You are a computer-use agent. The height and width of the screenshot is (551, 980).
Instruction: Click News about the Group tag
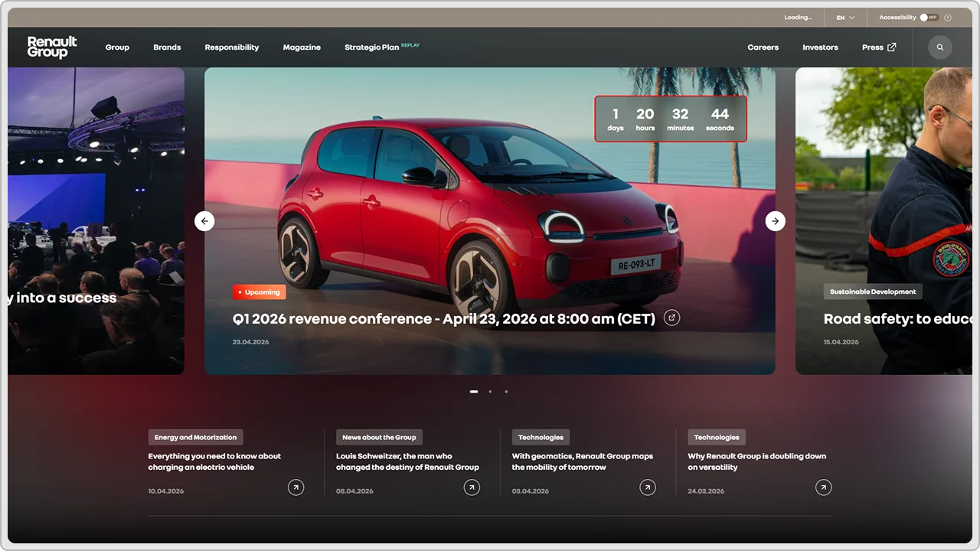coord(379,437)
